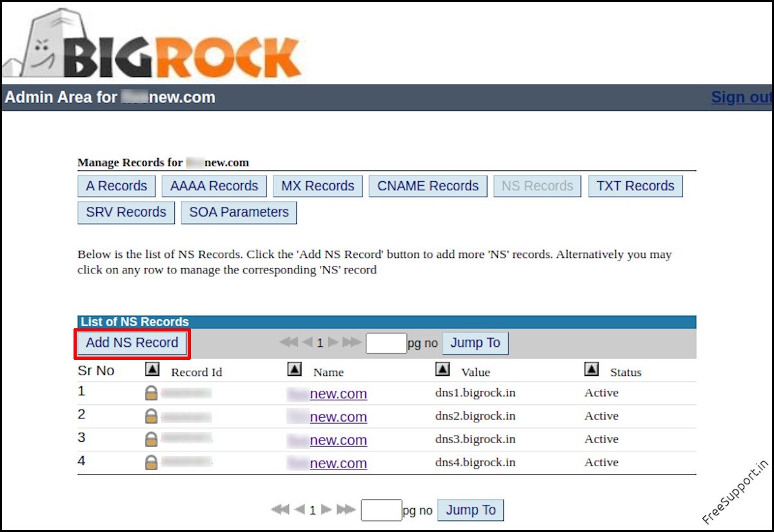Sort by Record Id arrow icon
Screen dimensions: 774x532
[152, 369]
